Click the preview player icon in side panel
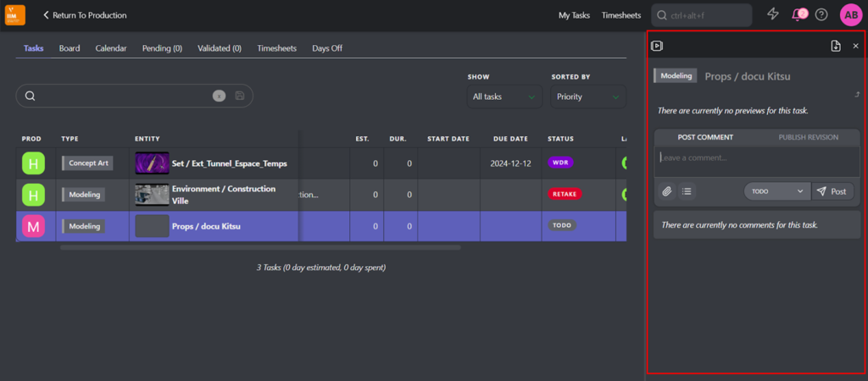Screen dimensions: 868x381 (657, 46)
